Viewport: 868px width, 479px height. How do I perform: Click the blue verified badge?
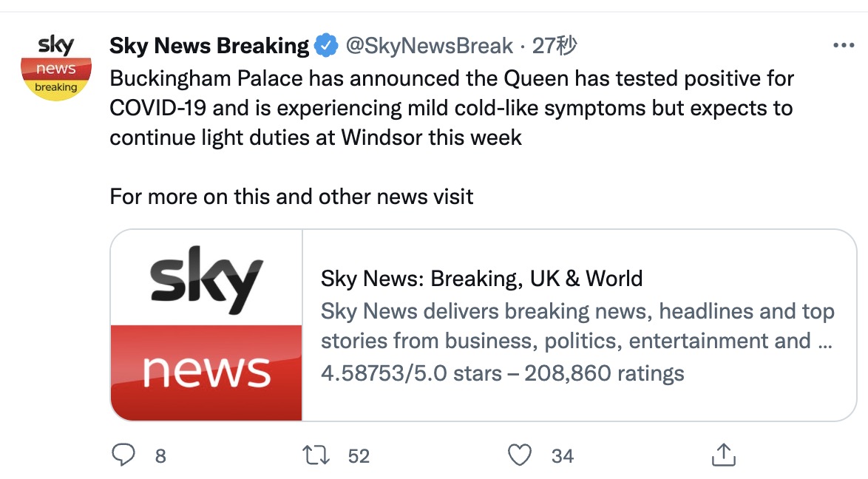(326, 47)
